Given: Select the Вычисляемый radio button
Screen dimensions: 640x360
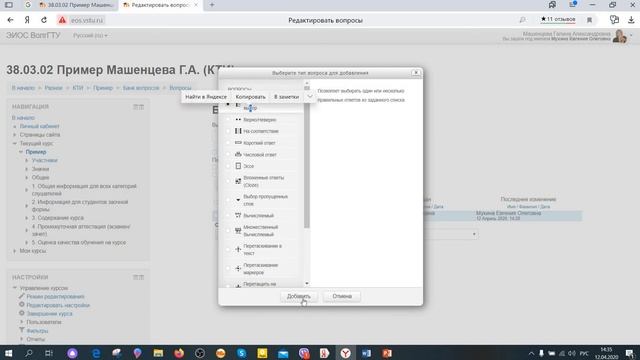Looking at the screenshot, I should [228, 215].
